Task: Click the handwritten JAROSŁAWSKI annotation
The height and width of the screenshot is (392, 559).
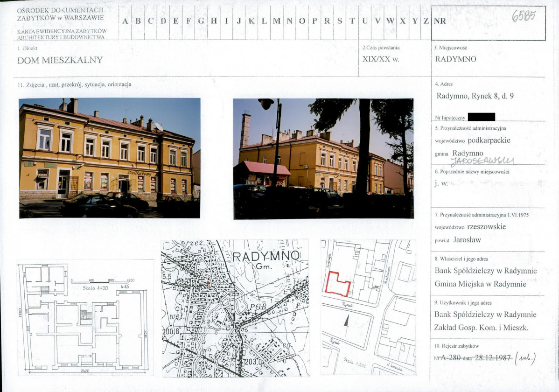Action: point(482,161)
